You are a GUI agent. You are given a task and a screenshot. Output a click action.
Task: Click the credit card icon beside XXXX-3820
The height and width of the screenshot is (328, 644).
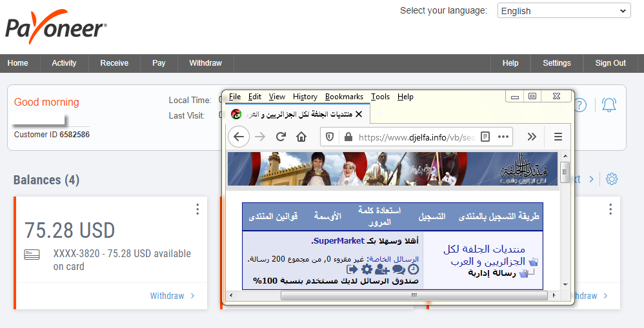[32, 255]
